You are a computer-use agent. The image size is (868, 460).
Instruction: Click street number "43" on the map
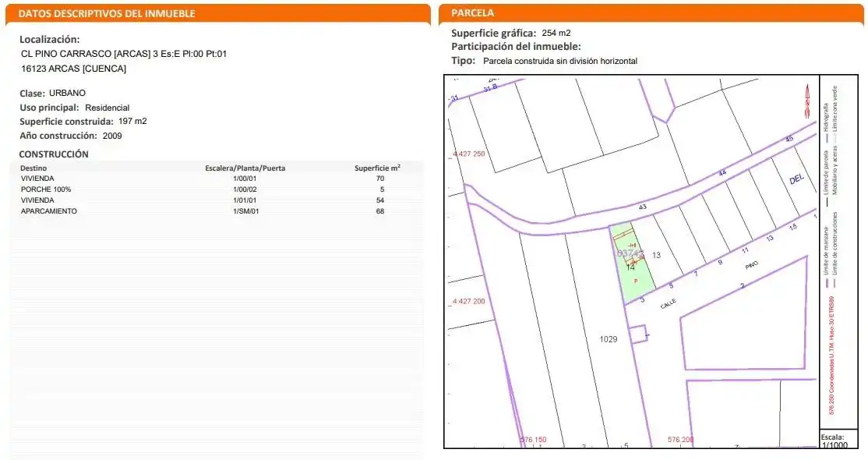pos(642,207)
